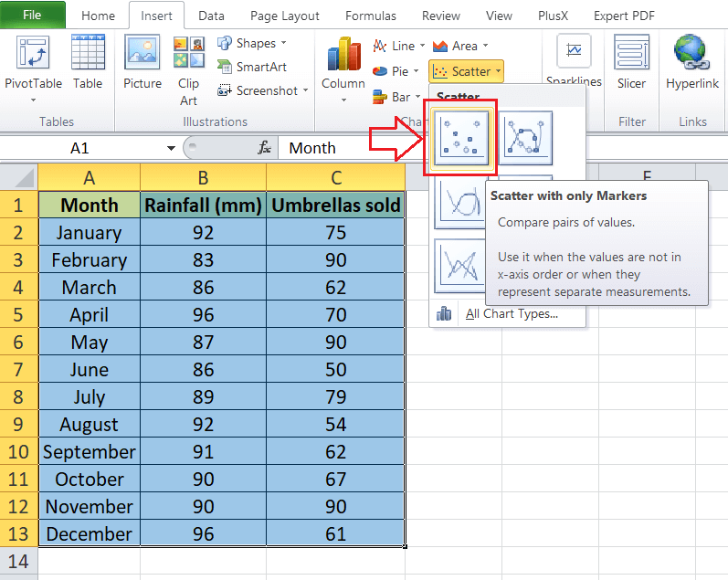Screen dimensions: 728x580
Task: Choose Scatter with only Markers chart
Action: click(460, 137)
